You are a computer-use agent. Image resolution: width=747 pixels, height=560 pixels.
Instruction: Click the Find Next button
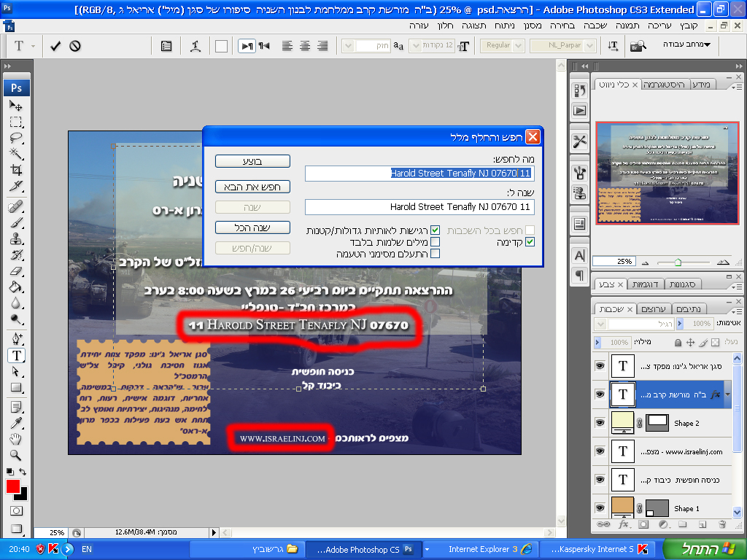click(x=252, y=187)
